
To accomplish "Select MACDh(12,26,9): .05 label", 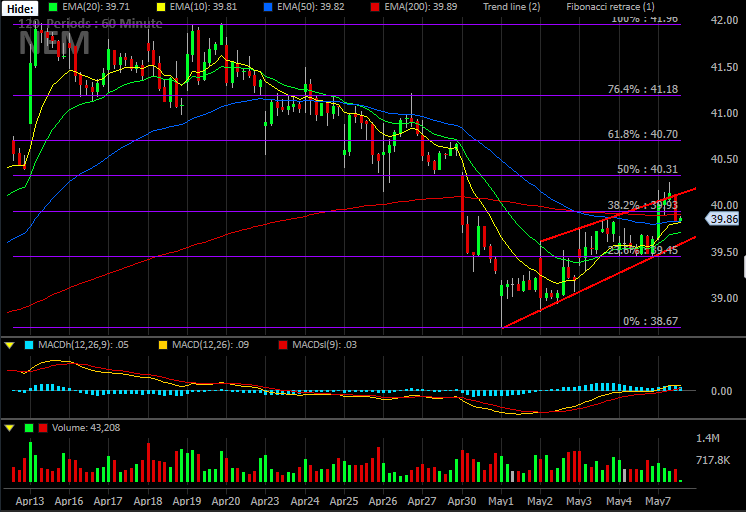I will click(x=83, y=345).
